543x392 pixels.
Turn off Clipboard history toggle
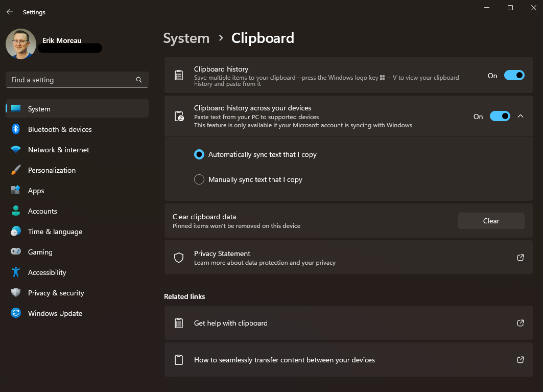tap(514, 75)
